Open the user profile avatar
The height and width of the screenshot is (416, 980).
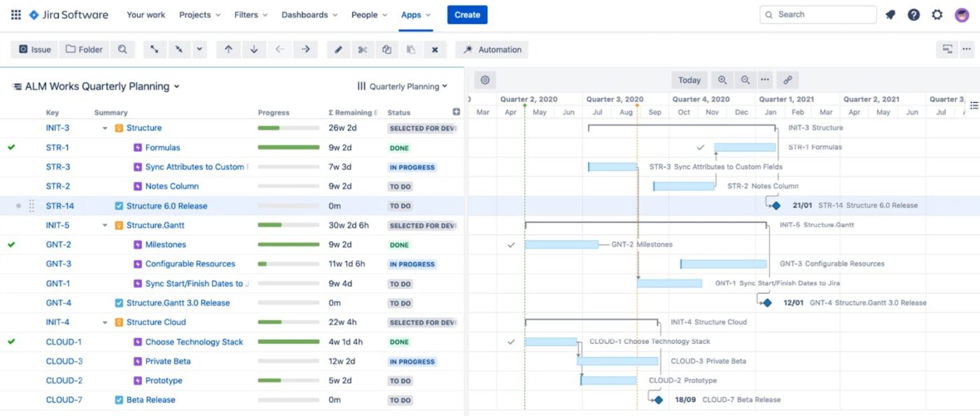tap(962, 15)
